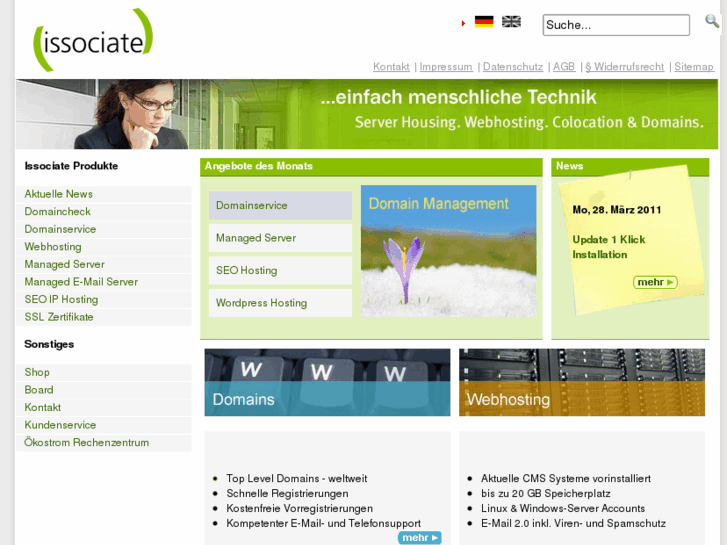
Task: Select the Managed Server offer tab
Action: pos(281,238)
